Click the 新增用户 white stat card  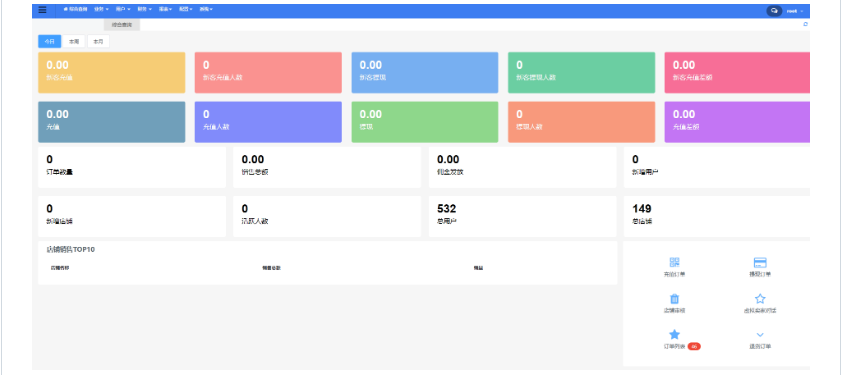coord(717,167)
